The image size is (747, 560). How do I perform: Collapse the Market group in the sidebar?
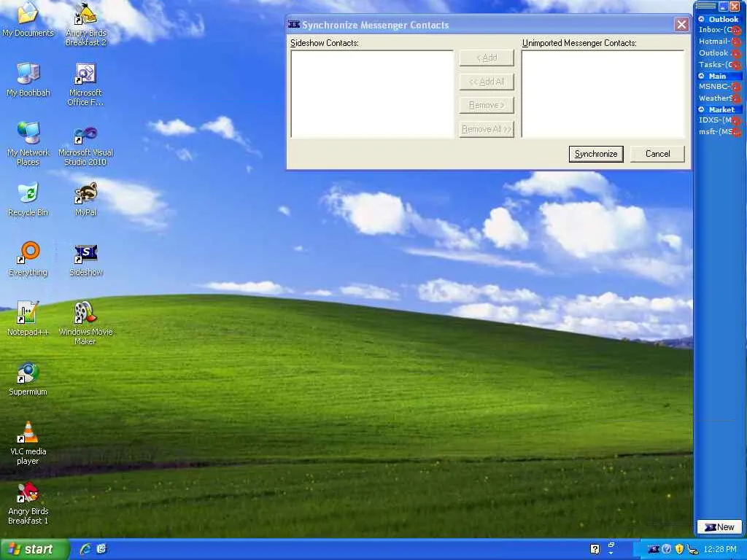pyautogui.click(x=701, y=109)
